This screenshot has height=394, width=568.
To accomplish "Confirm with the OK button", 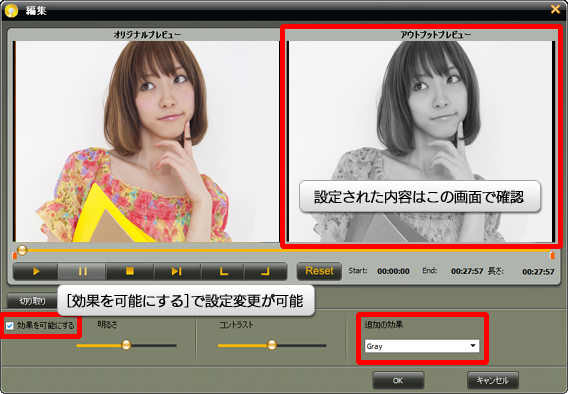I will [x=398, y=380].
